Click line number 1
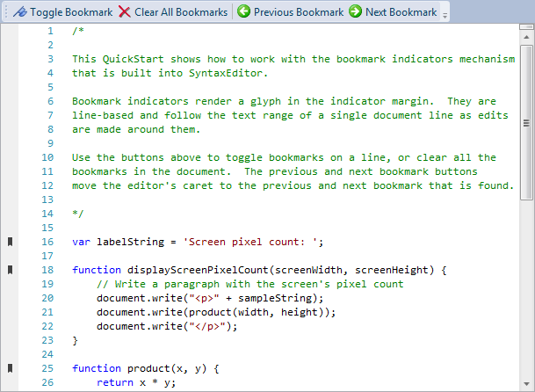 (50, 31)
